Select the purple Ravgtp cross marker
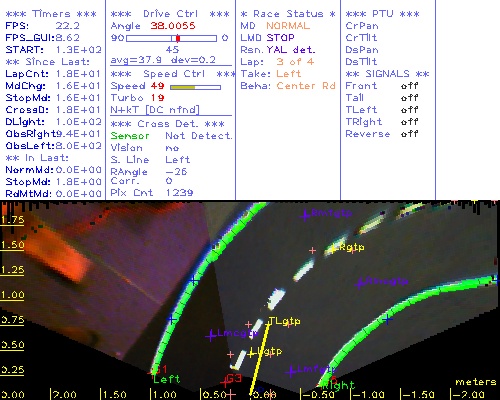 point(359,284)
